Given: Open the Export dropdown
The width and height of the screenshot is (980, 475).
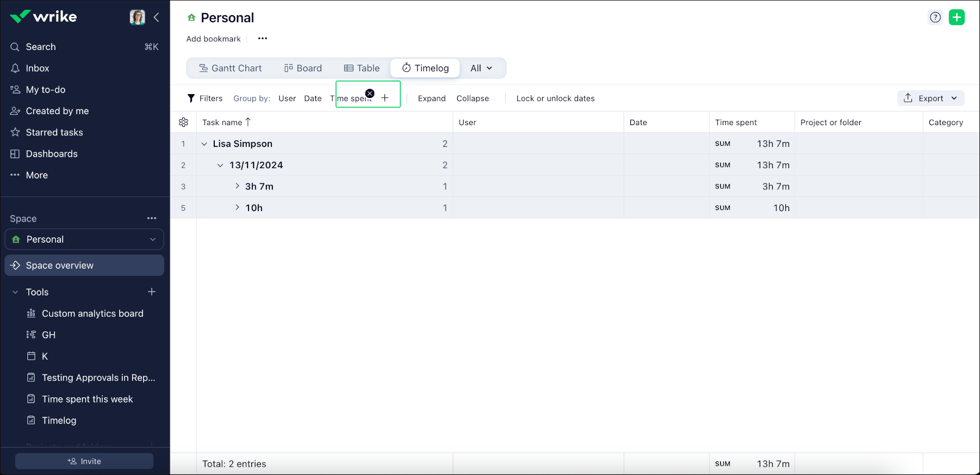Looking at the screenshot, I should (931, 98).
